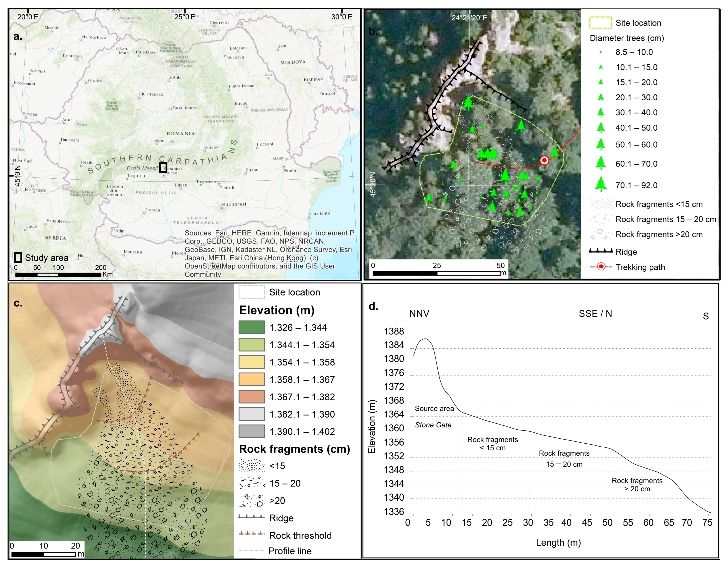This screenshot has width=728, height=566.
Task: Click the Study area black square on the Romania map
Action: (163, 167)
